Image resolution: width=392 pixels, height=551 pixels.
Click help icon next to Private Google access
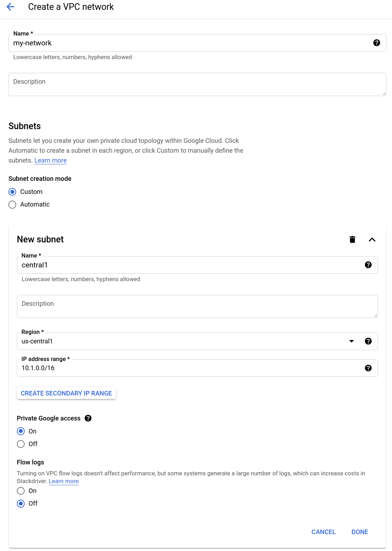point(88,418)
